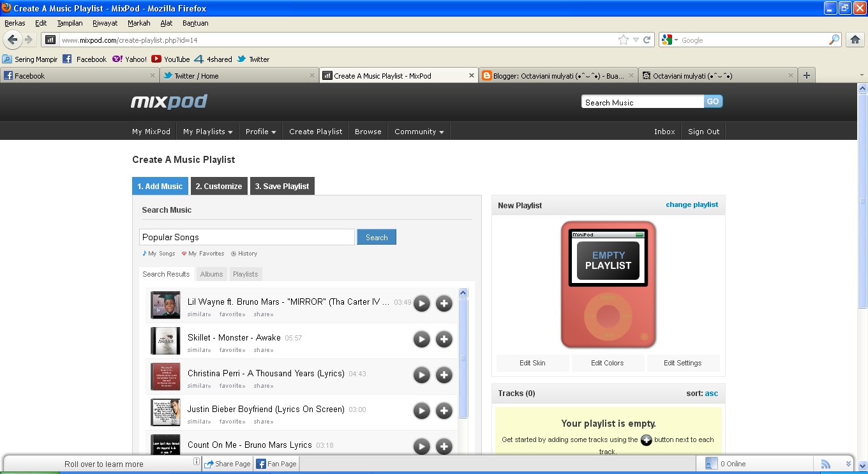Image resolution: width=868 pixels, height=474 pixels.
Task: Open Create Playlist nav item
Action: [x=315, y=132]
